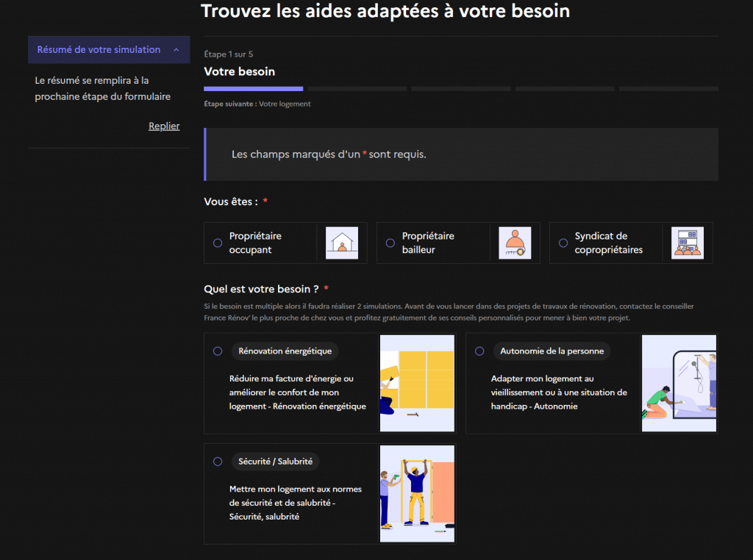Collapse the Résumé de votre simulation chevron
The image size is (753, 560).
click(x=176, y=50)
